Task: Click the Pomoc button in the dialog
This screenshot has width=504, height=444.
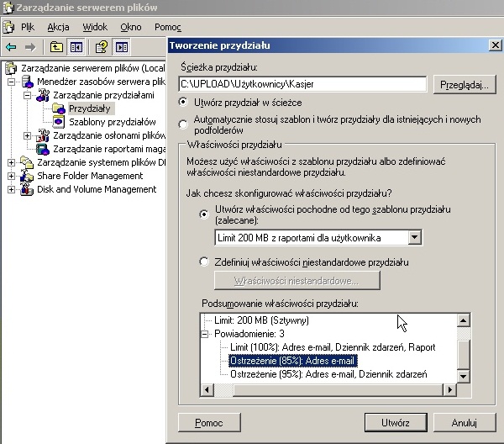Action: [209, 422]
